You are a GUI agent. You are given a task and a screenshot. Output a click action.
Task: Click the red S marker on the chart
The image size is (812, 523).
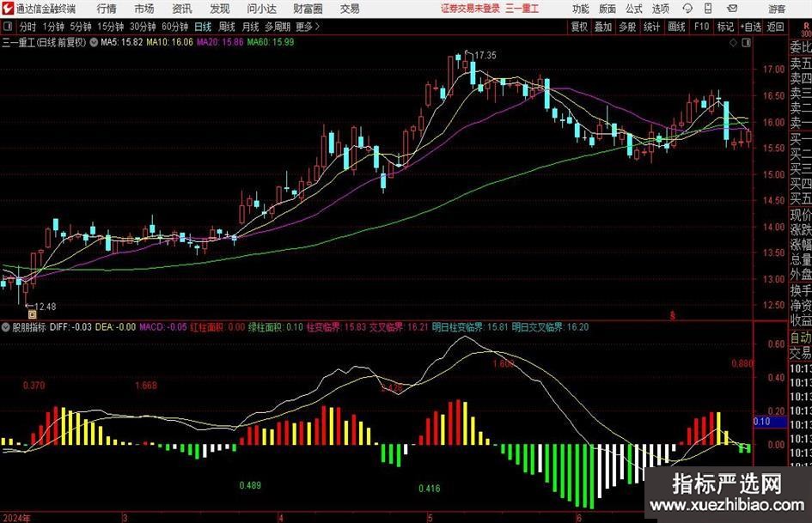(673, 315)
